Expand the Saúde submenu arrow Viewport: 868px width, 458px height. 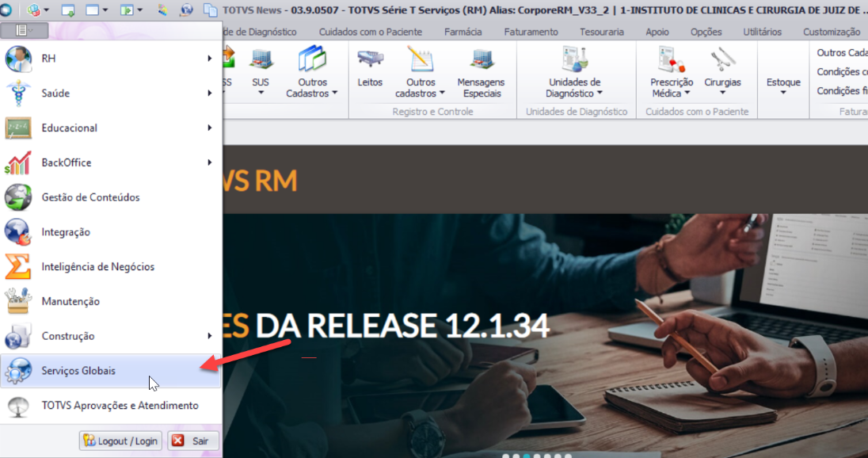point(209,93)
